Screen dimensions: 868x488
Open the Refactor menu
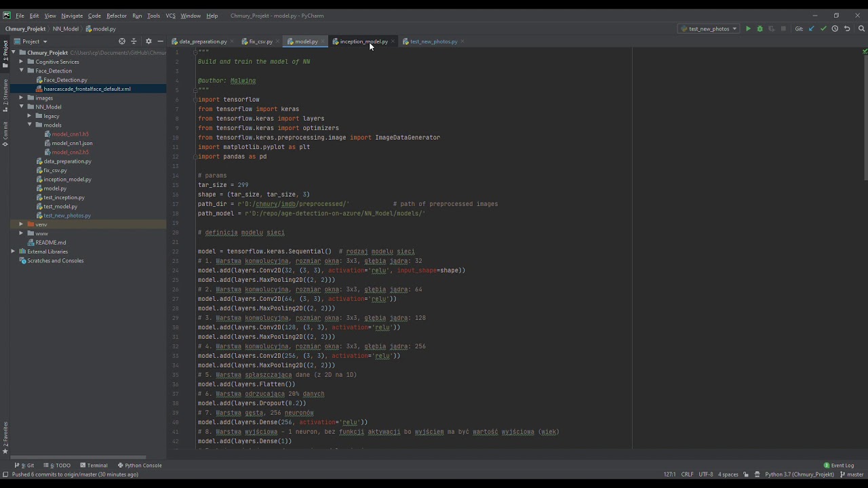[116, 16]
